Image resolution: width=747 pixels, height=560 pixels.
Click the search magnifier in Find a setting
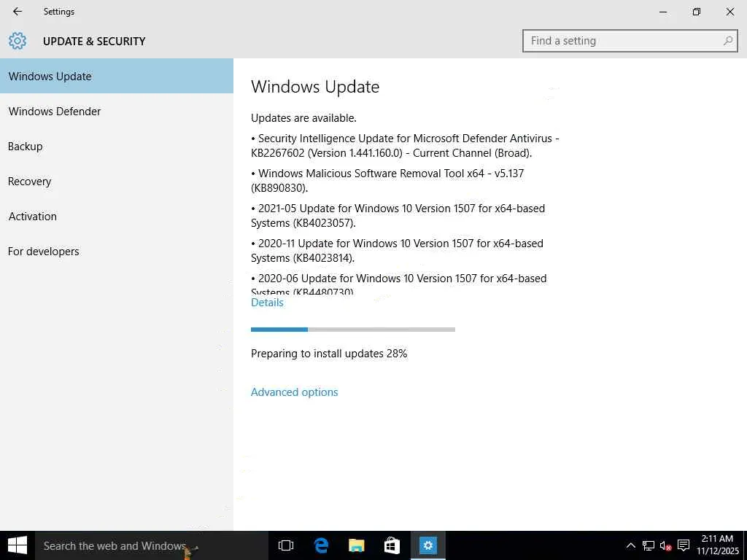pyautogui.click(x=727, y=41)
